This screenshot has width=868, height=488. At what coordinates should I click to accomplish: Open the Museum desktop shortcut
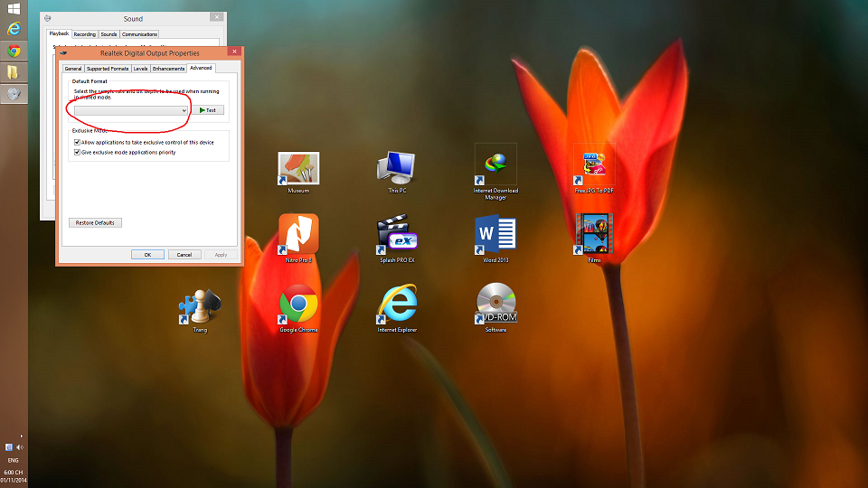click(x=298, y=173)
